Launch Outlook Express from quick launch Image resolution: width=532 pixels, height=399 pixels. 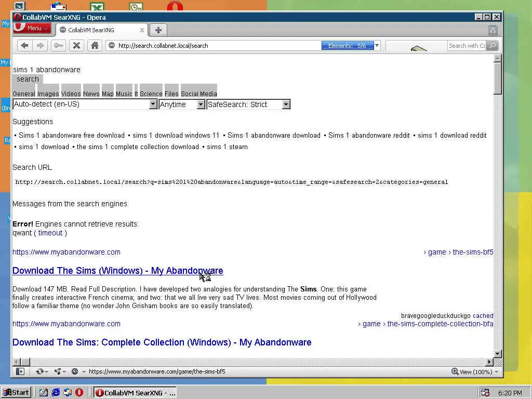click(x=68, y=393)
